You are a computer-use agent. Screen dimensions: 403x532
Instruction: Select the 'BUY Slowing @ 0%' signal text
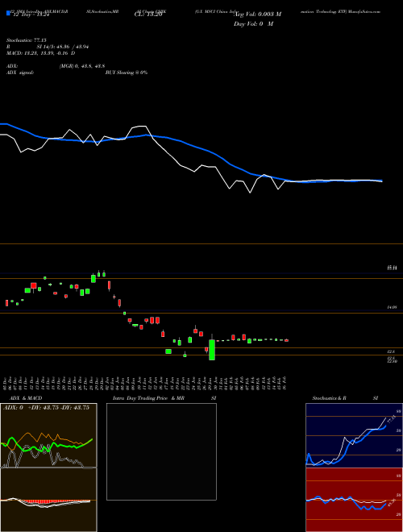[x=127, y=73]
